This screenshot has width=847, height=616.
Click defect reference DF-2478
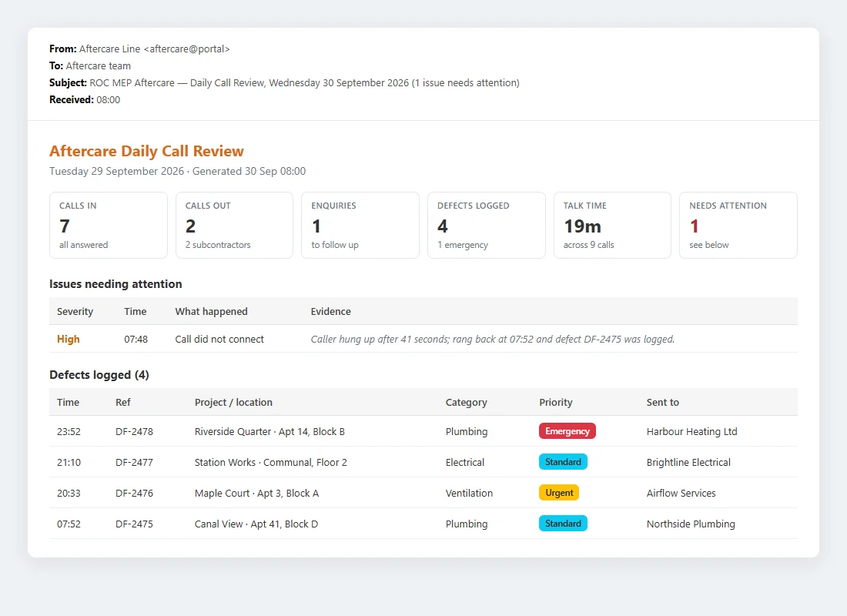pos(134,431)
